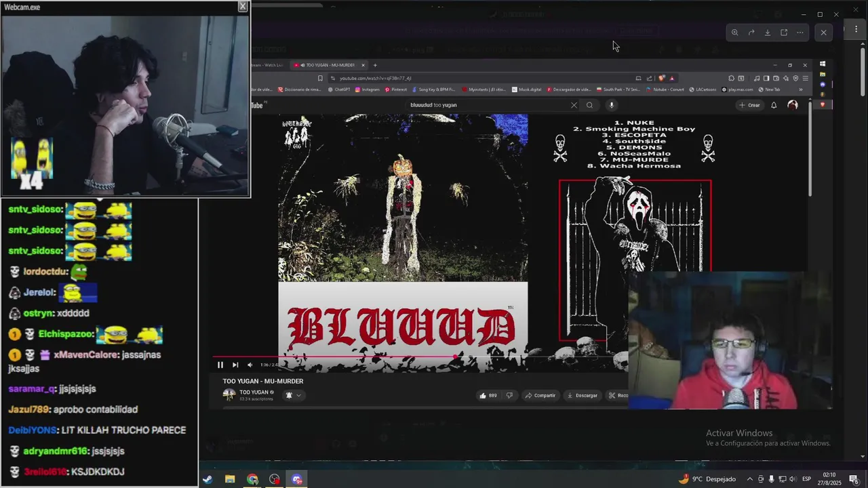The image size is (868, 488).
Task: Open OBS Studio from the taskbar
Action: click(x=275, y=479)
